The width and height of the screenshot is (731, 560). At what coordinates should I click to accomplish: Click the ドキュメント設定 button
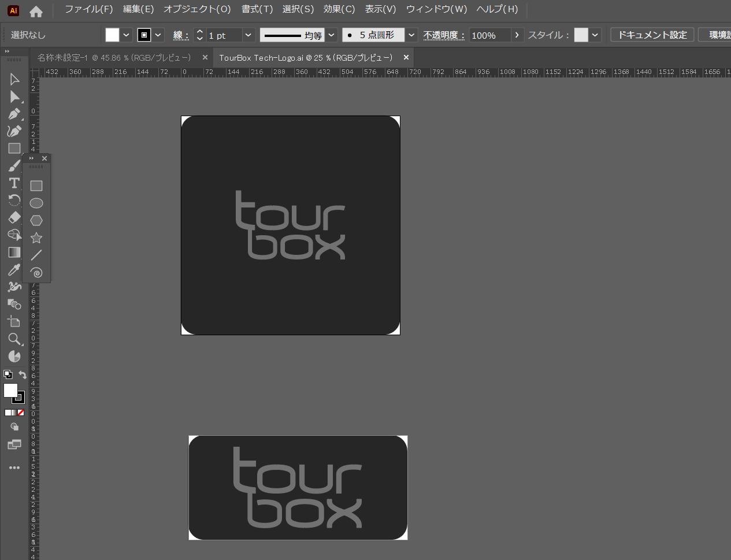click(652, 35)
